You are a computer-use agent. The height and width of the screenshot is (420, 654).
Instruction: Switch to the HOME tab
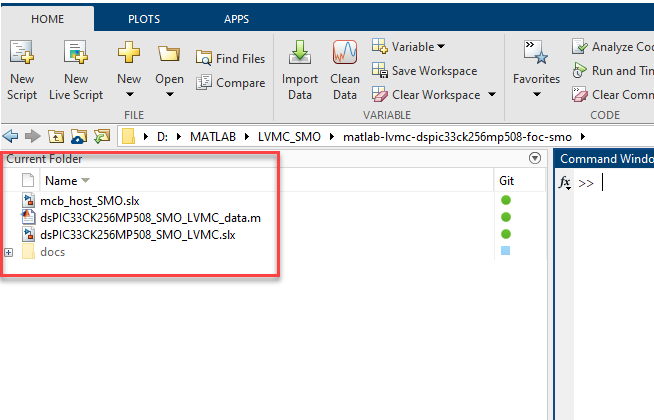48,19
